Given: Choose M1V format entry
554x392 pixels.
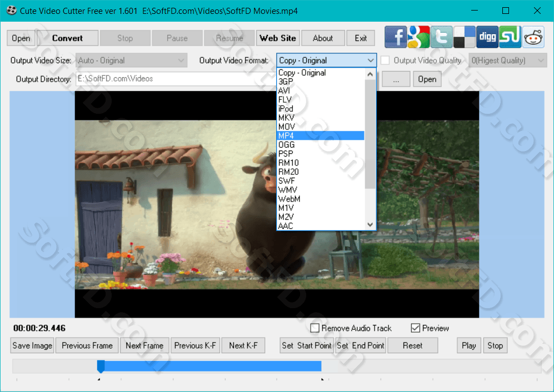Looking at the screenshot, I should 321,208.
